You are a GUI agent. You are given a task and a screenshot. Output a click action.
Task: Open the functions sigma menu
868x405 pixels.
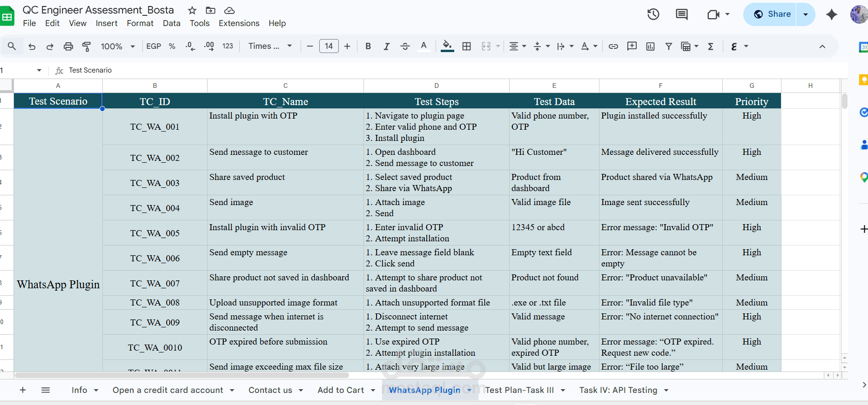pos(711,46)
